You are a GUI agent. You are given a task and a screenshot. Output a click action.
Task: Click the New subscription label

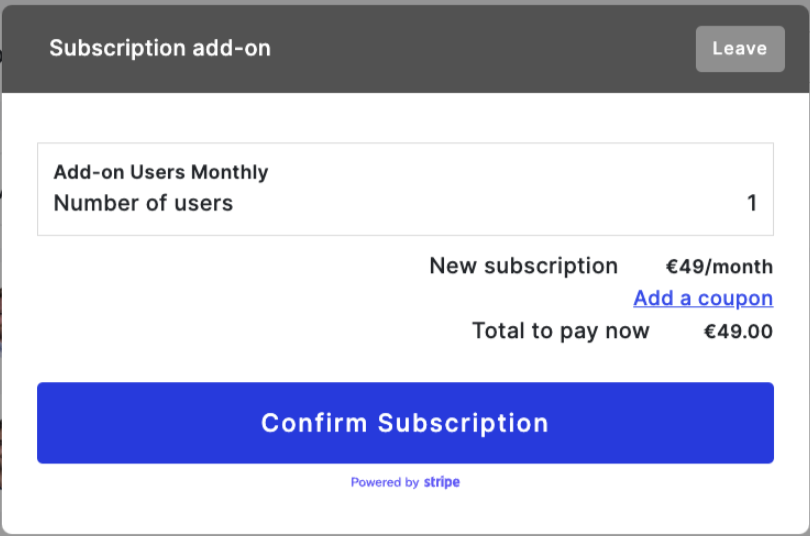tap(523, 266)
